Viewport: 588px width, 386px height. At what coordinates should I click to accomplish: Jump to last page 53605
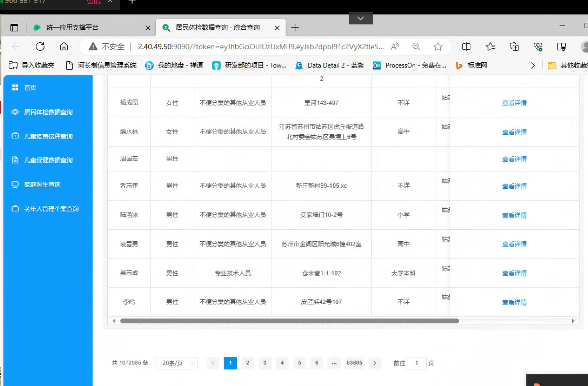click(354, 363)
